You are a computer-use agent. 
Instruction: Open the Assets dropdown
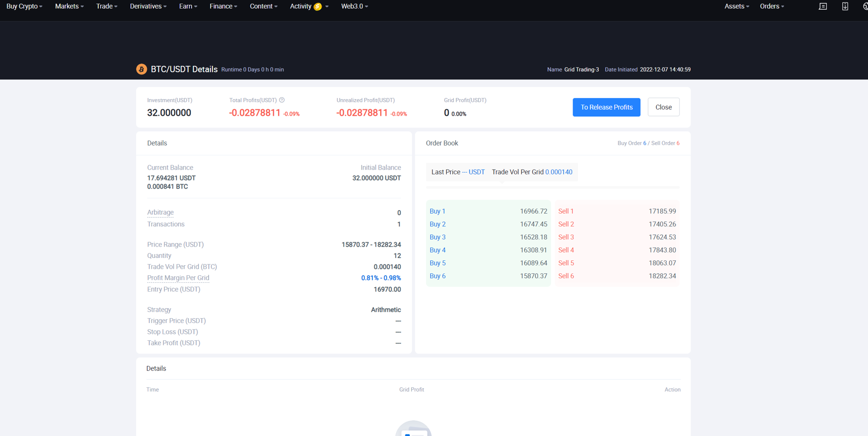click(736, 6)
